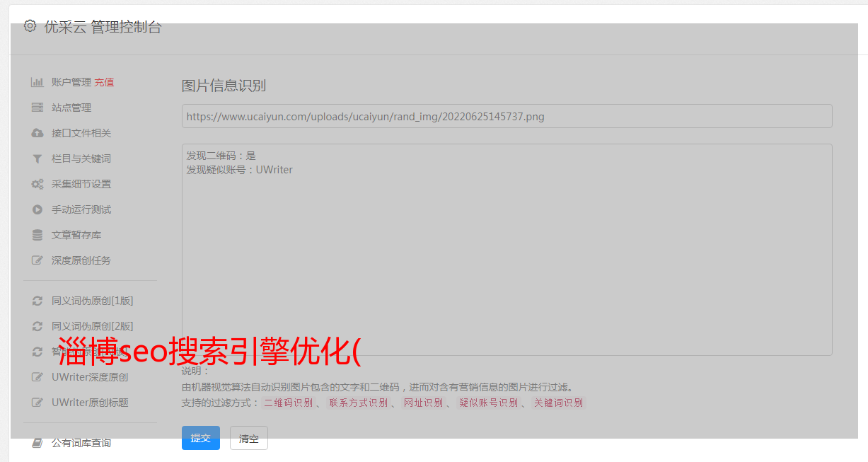Click the 二维码识别 tag
The width and height of the screenshot is (868, 462).
pos(288,403)
